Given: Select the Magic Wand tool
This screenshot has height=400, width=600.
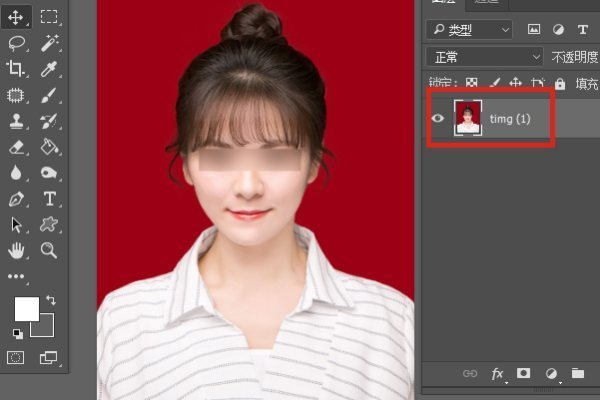Looking at the screenshot, I should click(50, 43).
